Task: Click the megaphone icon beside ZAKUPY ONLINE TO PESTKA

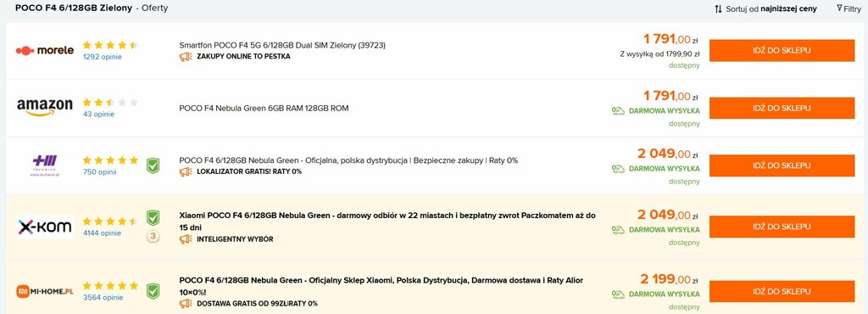Action: point(186,57)
